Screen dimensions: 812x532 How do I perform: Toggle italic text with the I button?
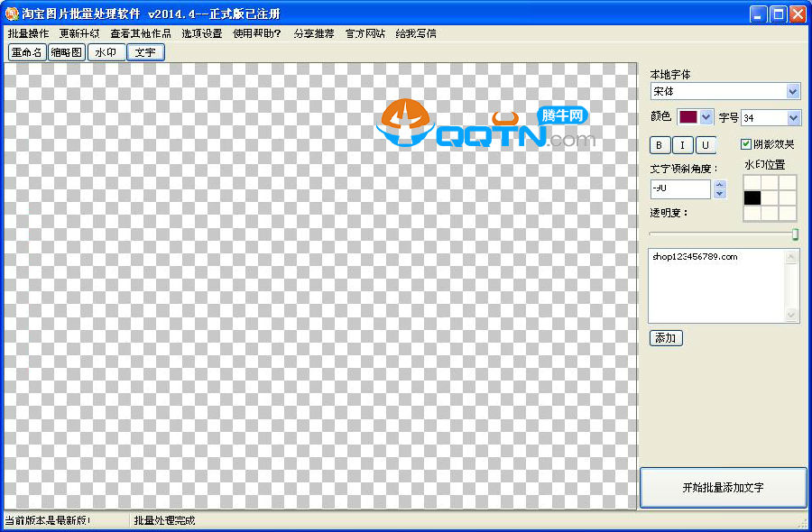pyautogui.click(x=682, y=145)
